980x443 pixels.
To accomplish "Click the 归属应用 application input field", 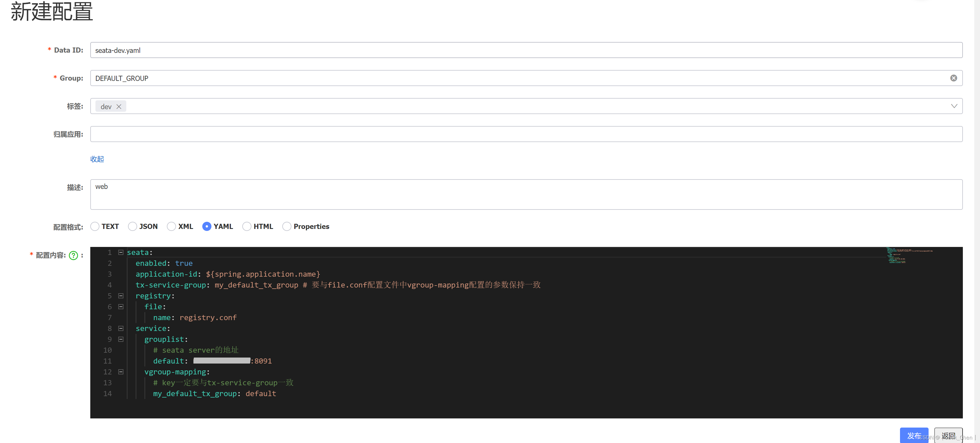I will tap(525, 134).
